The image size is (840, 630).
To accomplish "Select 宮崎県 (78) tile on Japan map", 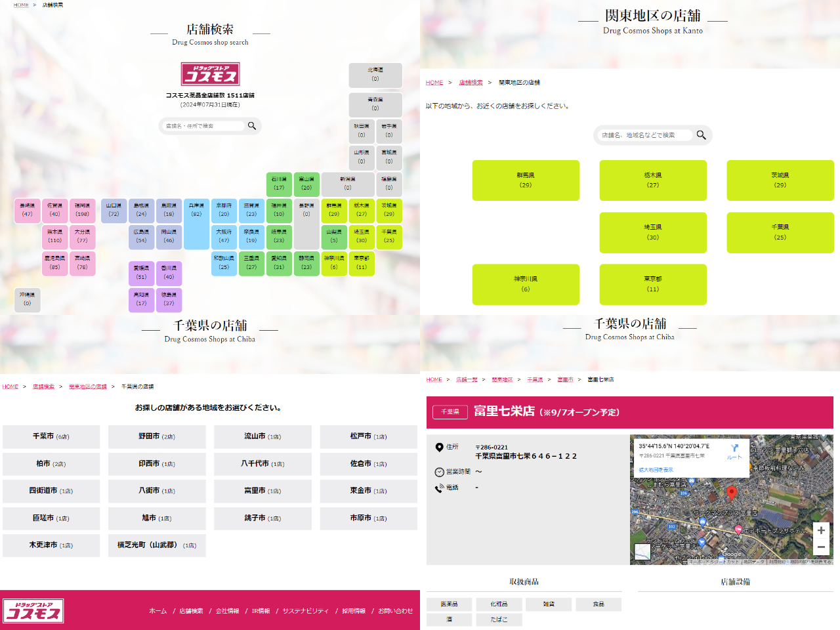I will (82, 263).
